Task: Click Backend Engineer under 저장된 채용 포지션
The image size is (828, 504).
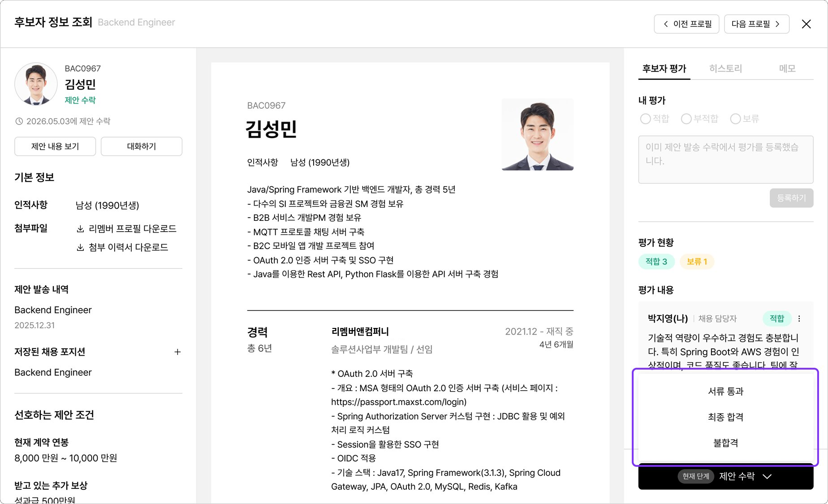Action: [x=53, y=372]
